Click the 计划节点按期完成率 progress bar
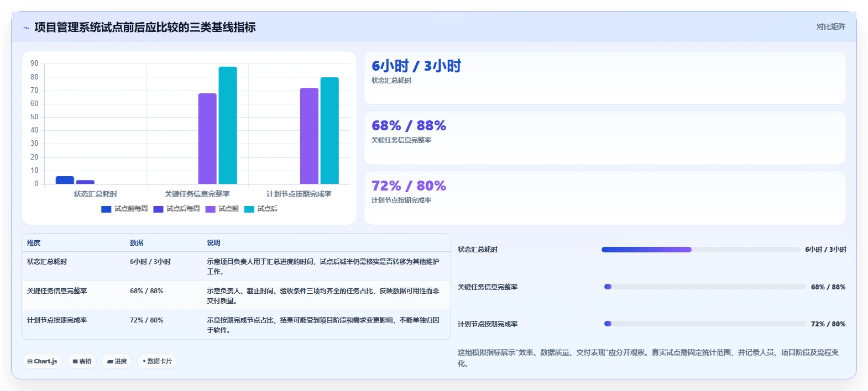 point(705,324)
